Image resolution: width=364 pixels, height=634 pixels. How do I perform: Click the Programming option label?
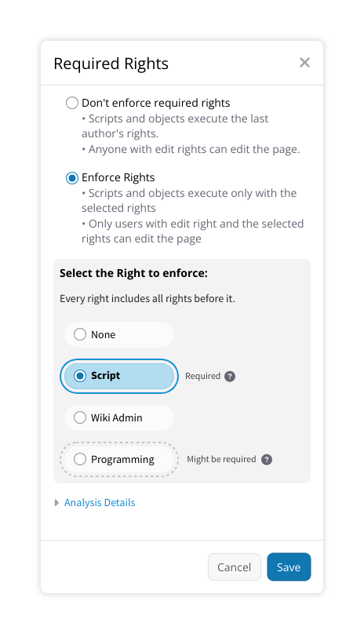click(x=122, y=460)
